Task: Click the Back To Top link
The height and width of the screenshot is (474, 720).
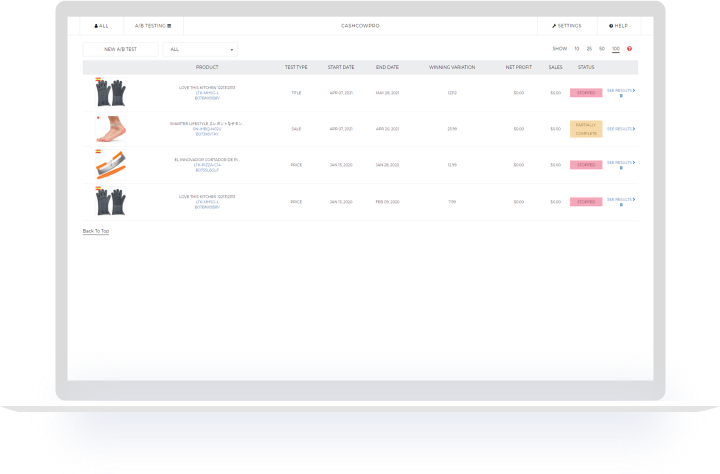Action: 96,231
